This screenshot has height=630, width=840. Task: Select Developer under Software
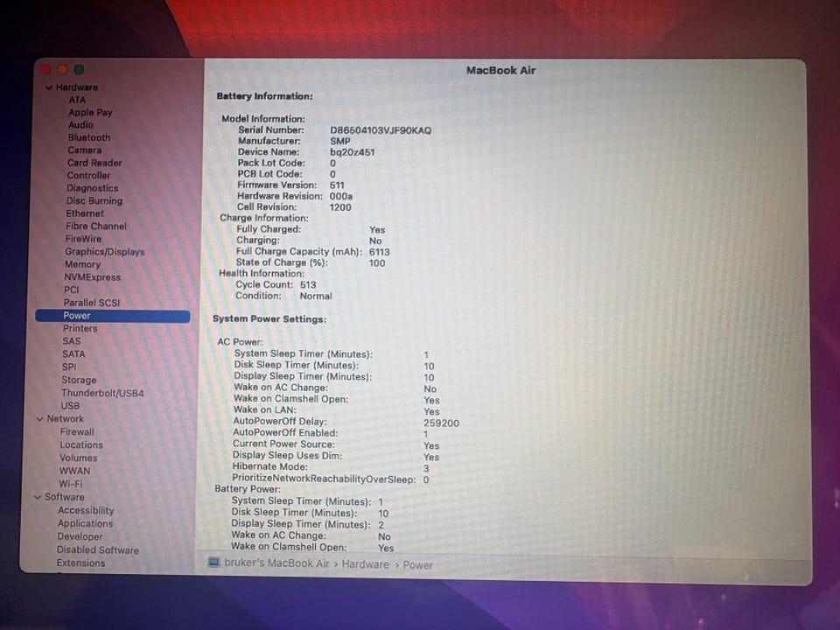click(x=80, y=536)
